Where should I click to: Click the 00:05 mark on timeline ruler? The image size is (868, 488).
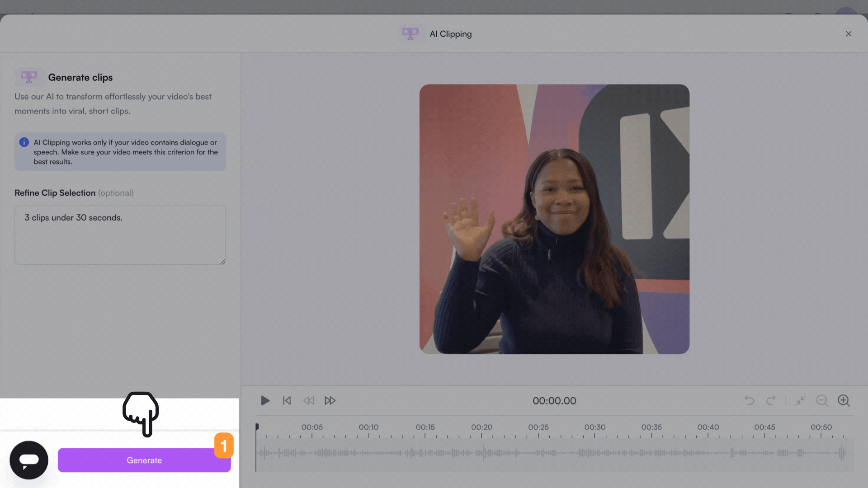(312, 427)
